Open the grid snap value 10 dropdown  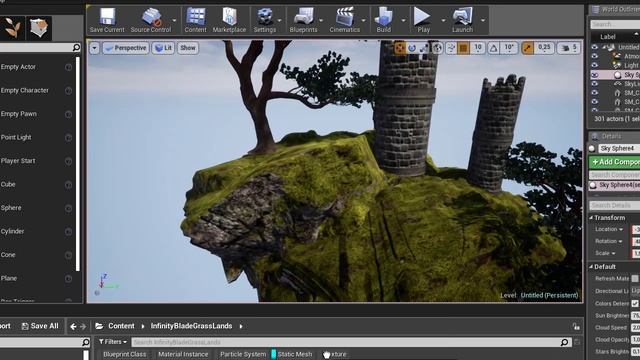pyautogui.click(x=478, y=48)
